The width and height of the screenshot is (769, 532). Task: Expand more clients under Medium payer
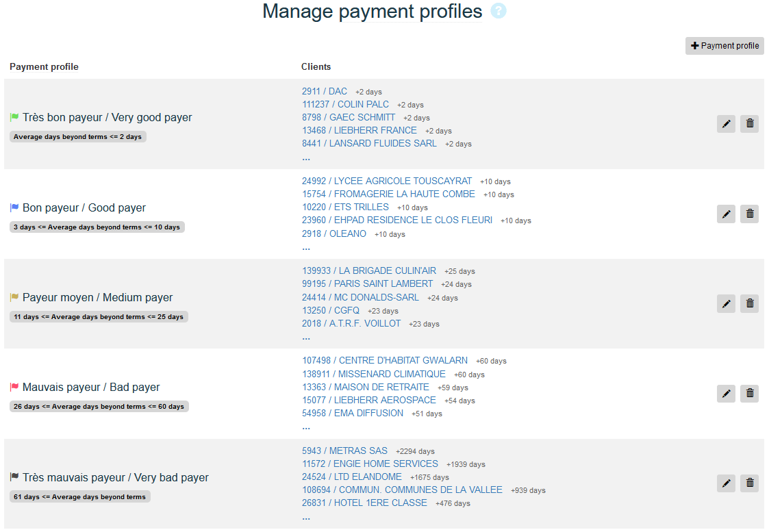pyautogui.click(x=306, y=338)
